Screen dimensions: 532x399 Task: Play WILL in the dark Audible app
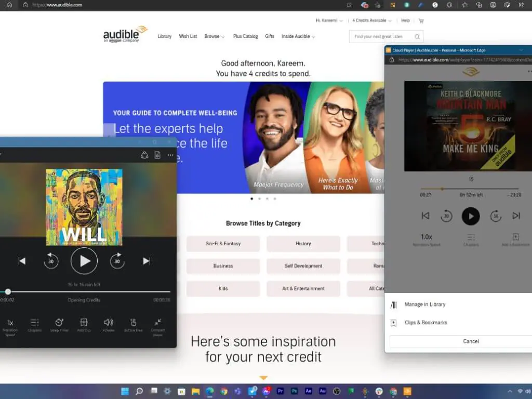(84, 261)
